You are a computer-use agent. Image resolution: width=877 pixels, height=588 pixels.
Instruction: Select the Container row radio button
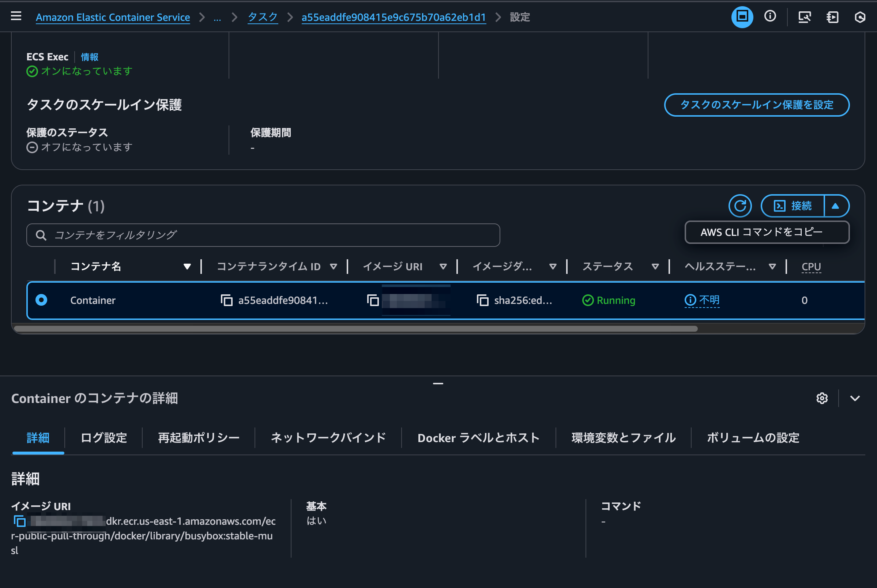tap(41, 300)
